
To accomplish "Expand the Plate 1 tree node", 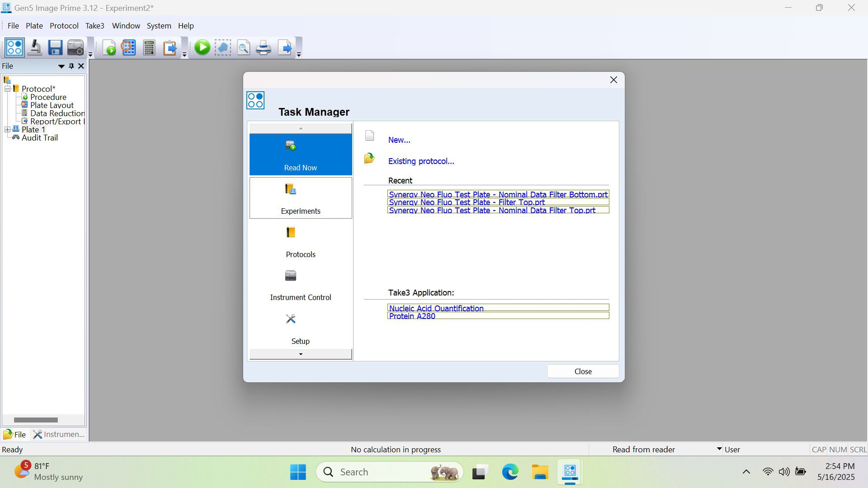I will pos(7,130).
